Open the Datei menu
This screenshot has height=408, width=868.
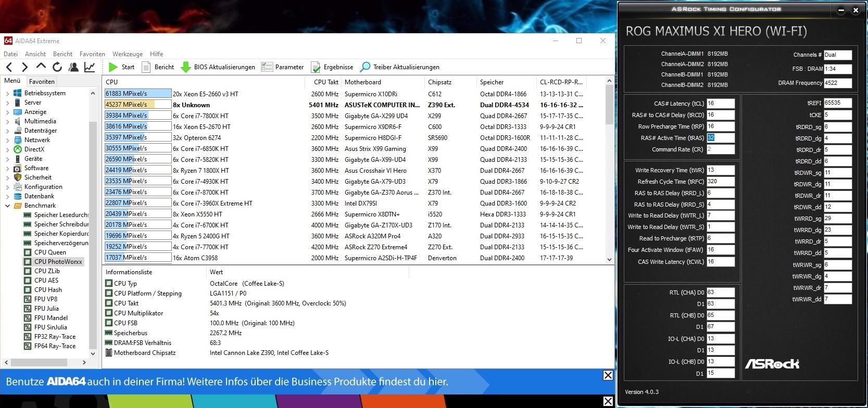10,54
